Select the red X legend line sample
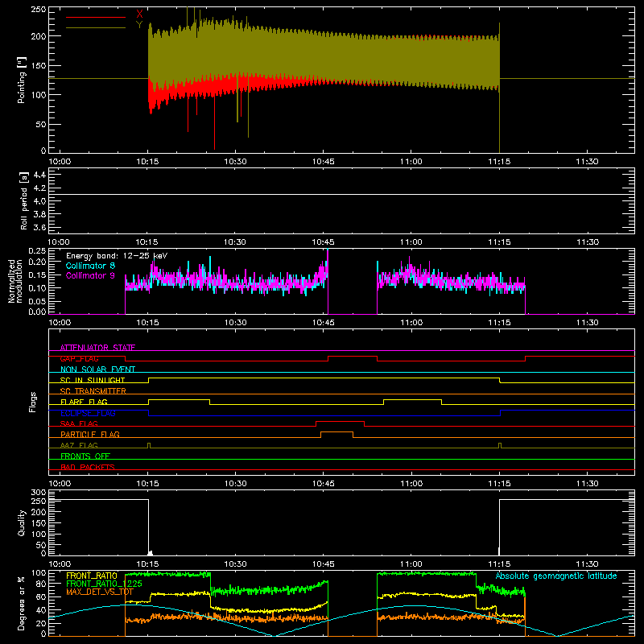 pos(96,17)
